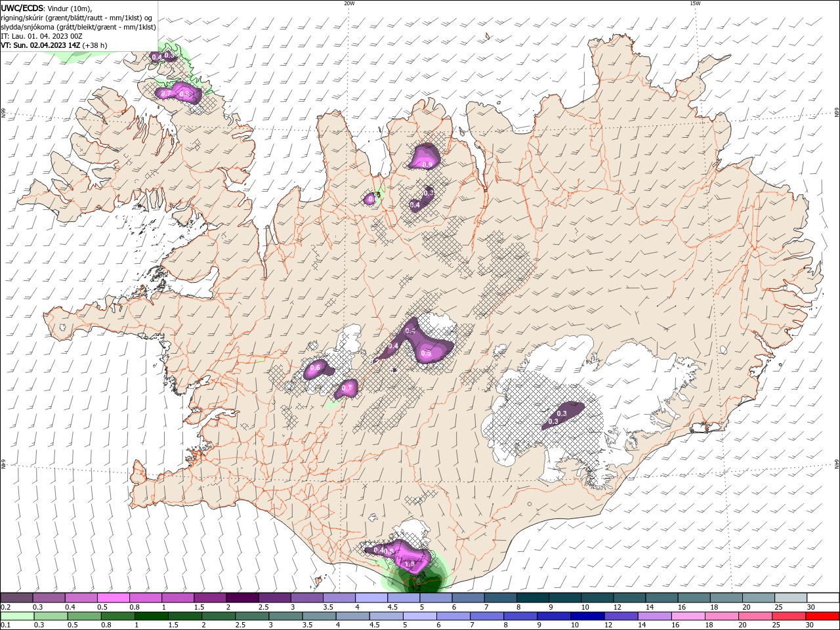Click the 'VT: Sun. 02.04.2023 14Z' valid time line
This screenshot has height=630, width=840.
click(41, 45)
